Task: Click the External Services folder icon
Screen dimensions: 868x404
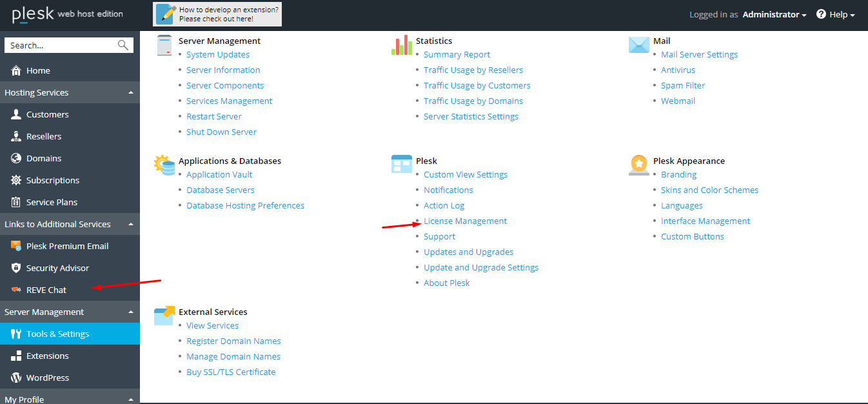Action: [164, 316]
